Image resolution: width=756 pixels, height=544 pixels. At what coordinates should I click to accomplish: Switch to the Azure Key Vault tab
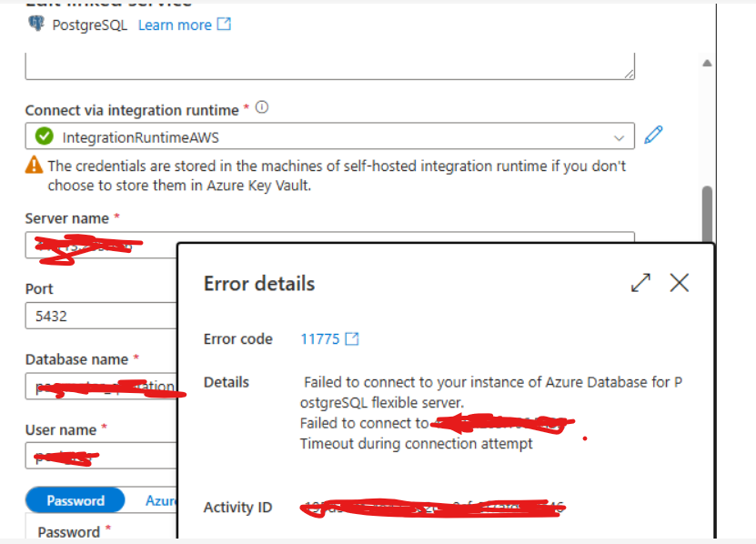pos(161,500)
